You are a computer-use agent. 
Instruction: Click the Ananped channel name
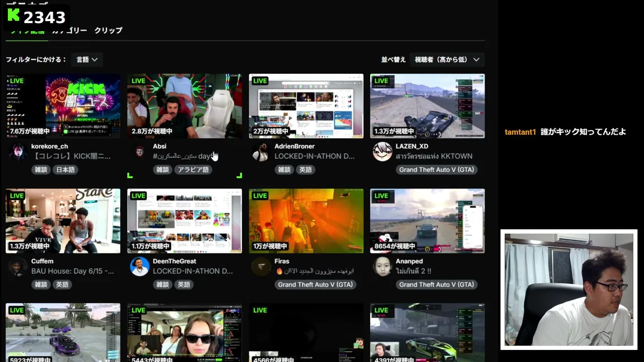(410, 261)
